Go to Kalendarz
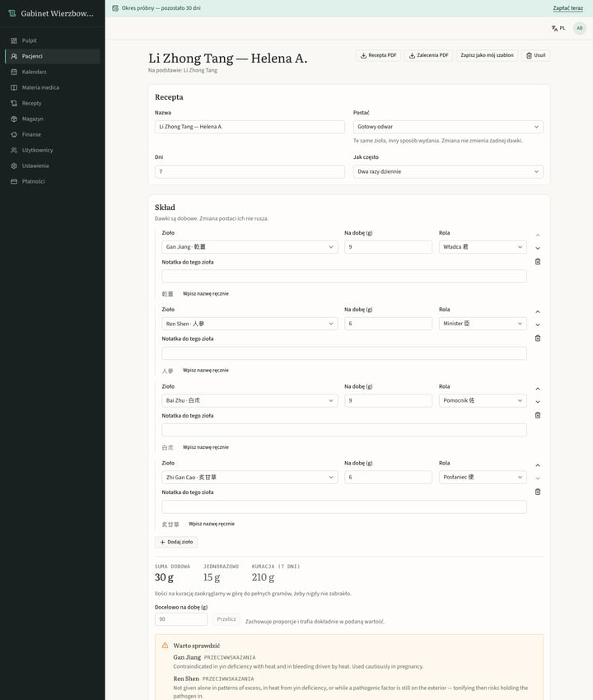 52,72
